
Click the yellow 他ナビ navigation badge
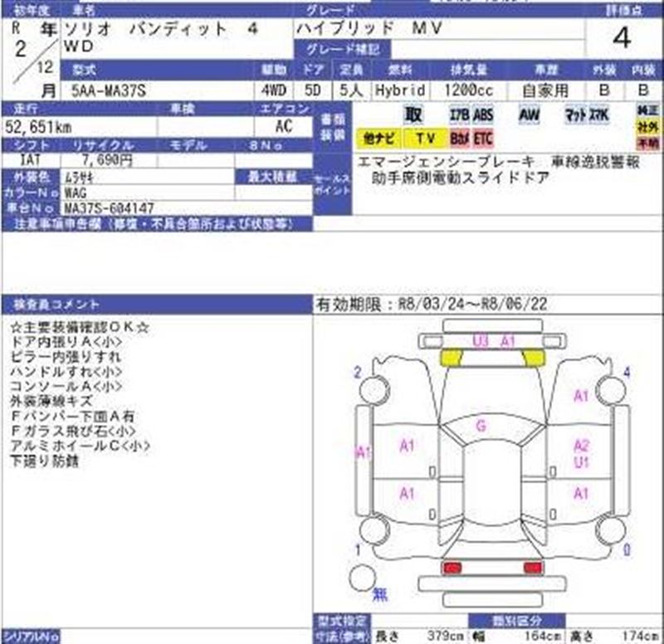379,139
